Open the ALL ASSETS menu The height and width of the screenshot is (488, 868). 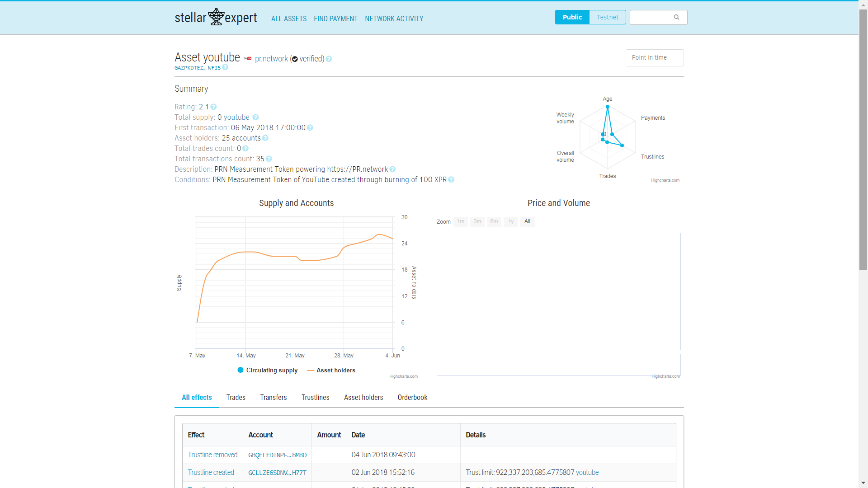(x=289, y=19)
